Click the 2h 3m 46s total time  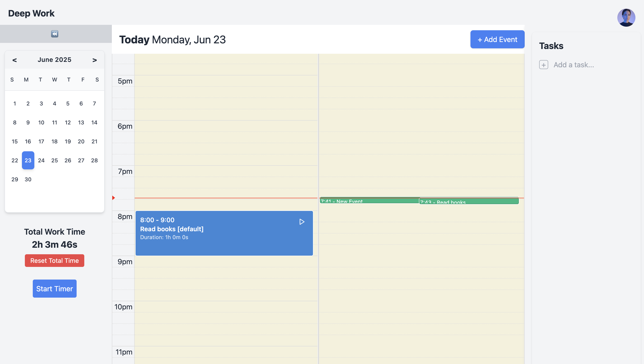[54, 245]
